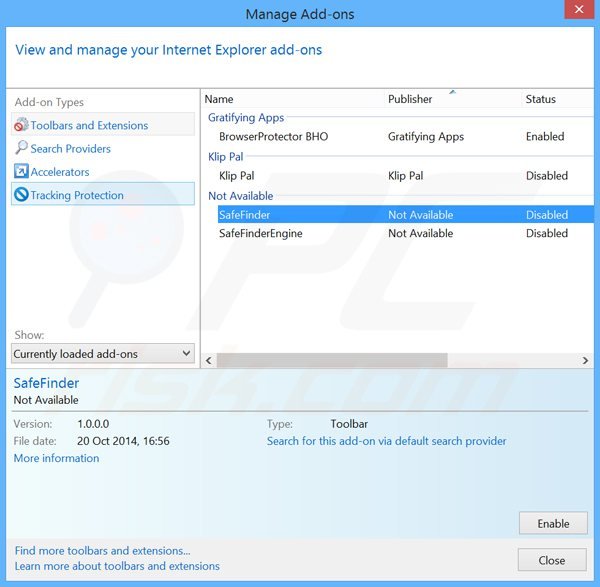This screenshot has width=600, height=587.
Task: Select the highlighted SafeFinder add-on row
Action: [406, 215]
